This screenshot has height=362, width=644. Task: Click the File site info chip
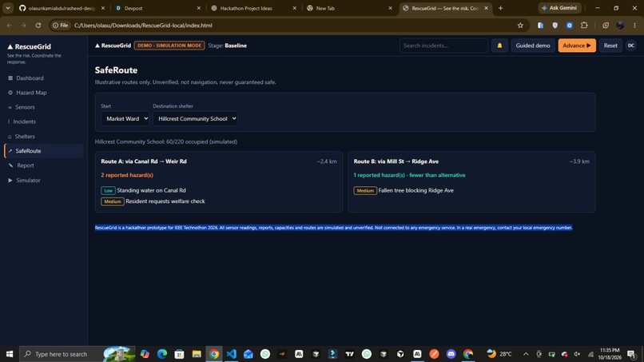click(x=61, y=26)
